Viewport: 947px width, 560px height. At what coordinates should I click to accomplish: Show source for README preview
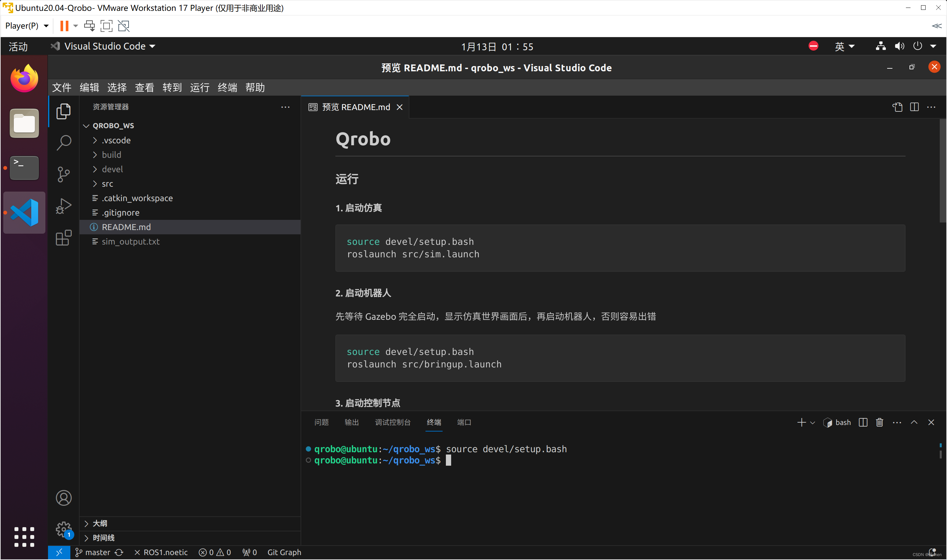(897, 107)
